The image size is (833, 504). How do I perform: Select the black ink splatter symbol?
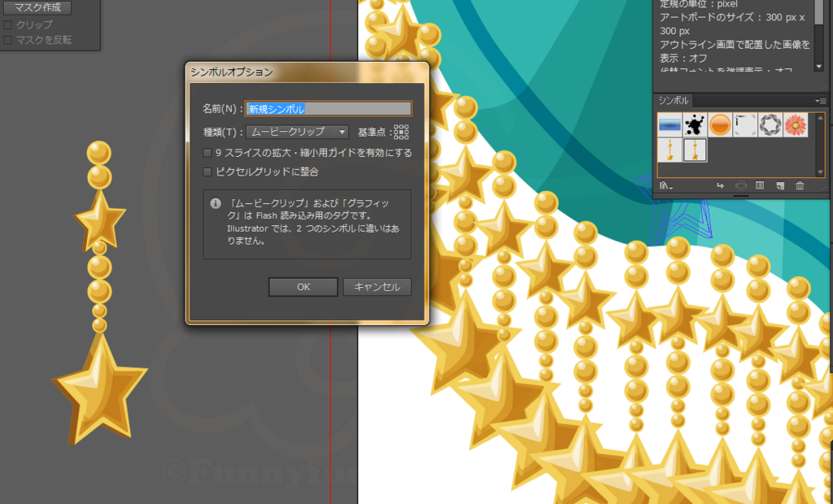(695, 125)
